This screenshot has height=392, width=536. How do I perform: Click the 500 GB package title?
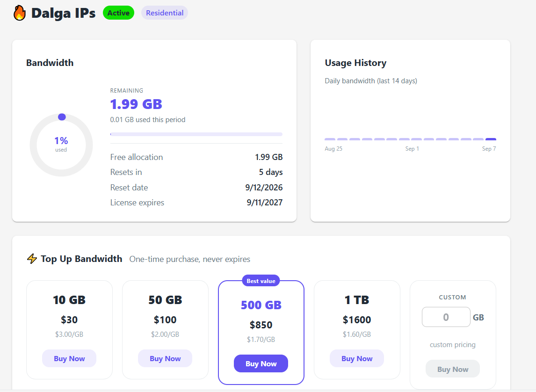(261, 305)
